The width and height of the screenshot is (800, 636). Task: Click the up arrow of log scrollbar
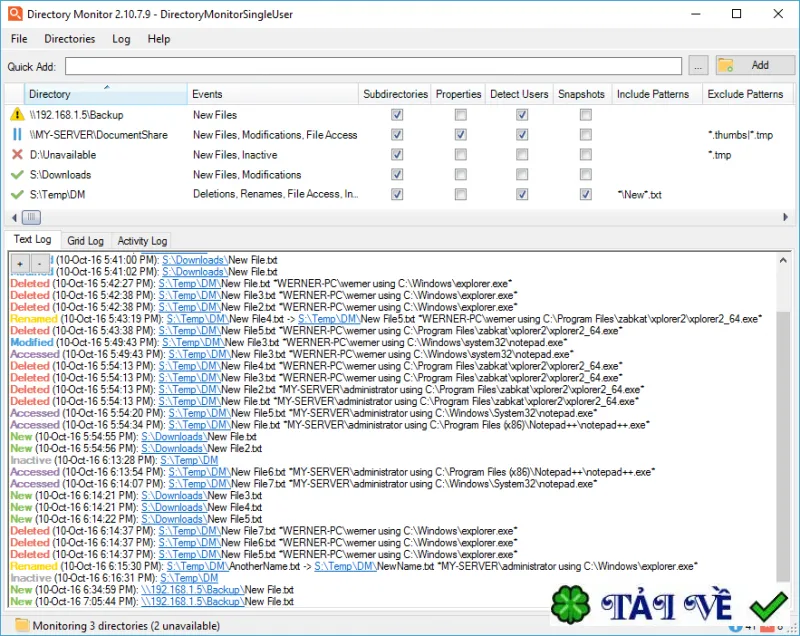783,260
